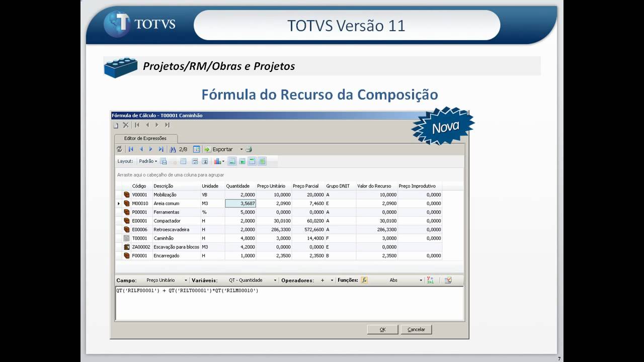Viewport: 644px width, 362px height.
Task: Click the binoculars search icon
Action: 173,149
